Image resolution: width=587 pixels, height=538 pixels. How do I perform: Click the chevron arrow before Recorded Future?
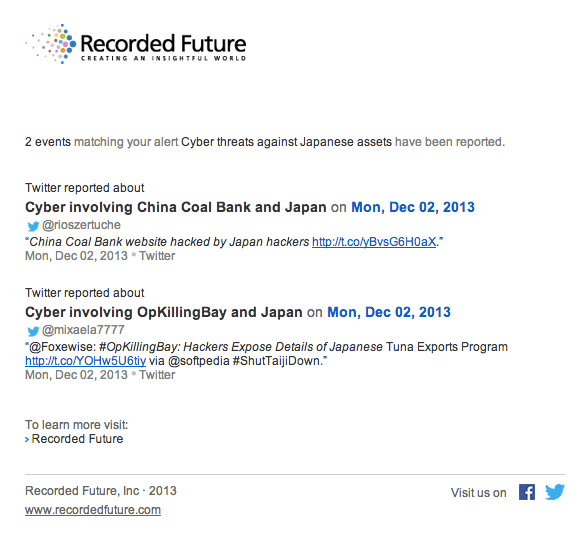(x=27, y=440)
